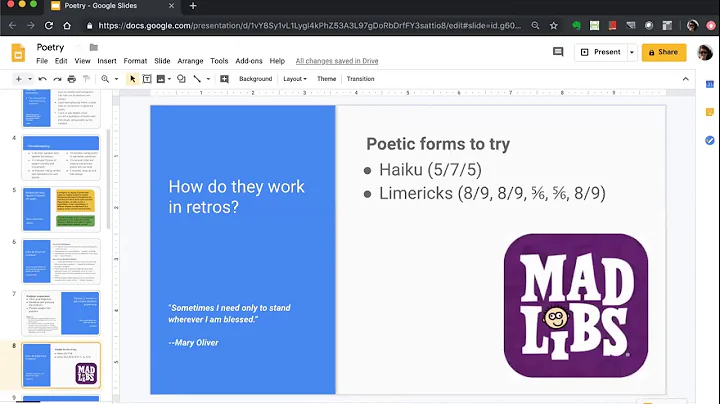Click the Share button
Screen dimensions: 720x404
click(x=664, y=52)
